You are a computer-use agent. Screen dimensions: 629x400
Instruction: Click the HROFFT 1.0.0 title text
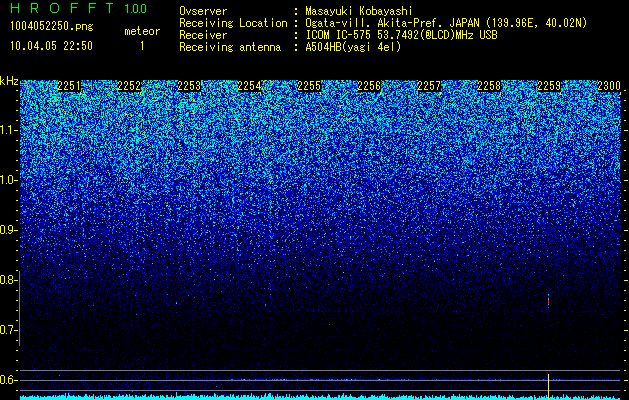pyautogui.click(x=78, y=8)
